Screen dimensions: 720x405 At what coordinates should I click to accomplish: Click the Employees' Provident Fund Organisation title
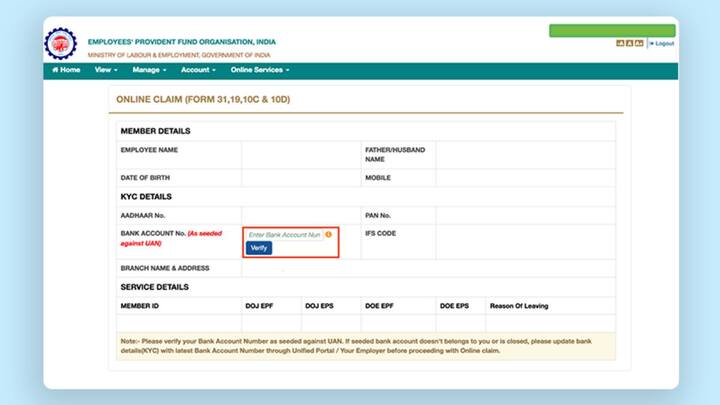[181, 42]
